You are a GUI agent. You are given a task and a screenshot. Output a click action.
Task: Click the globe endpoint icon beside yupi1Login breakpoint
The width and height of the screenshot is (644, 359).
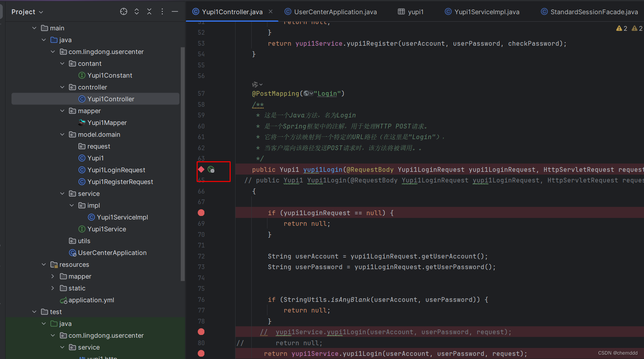coord(211,169)
